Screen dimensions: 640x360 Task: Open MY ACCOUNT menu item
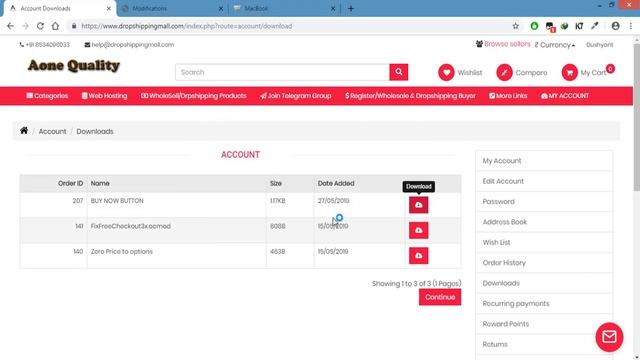tap(565, 96)
